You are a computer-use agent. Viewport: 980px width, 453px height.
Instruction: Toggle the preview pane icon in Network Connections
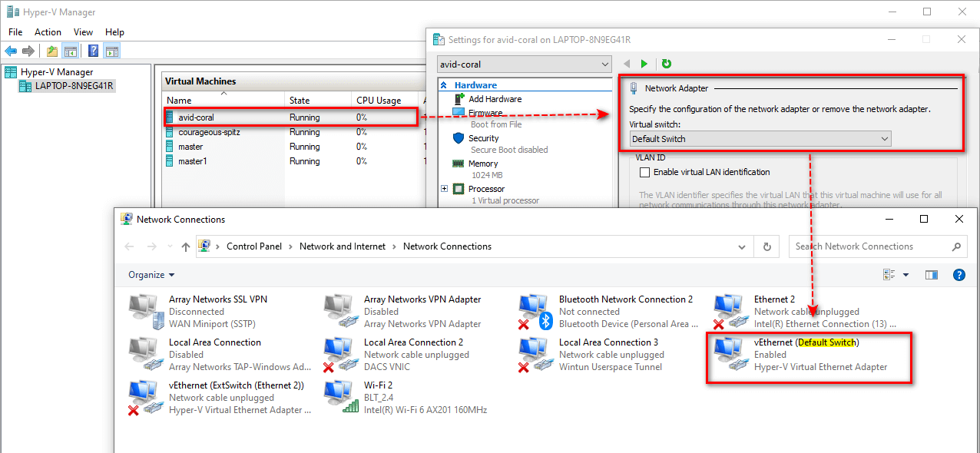coord(932,275)
